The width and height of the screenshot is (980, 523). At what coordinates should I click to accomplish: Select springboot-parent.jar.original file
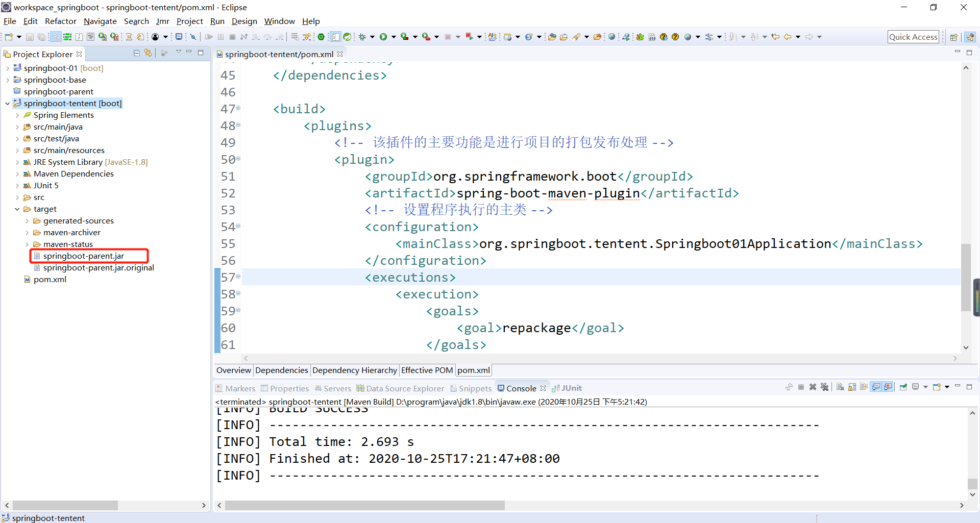pos(99,268)
